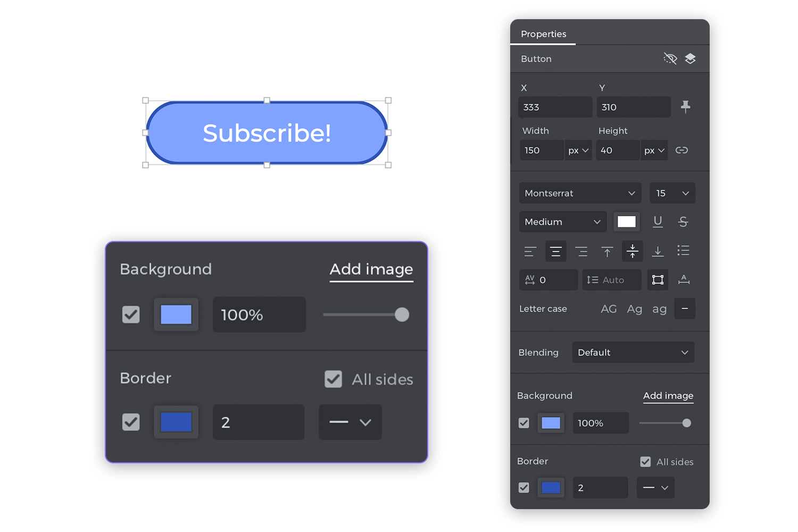Open the Medium font weight dropdown
This screenshot has width=798, height=532.
tap(563, 222)
